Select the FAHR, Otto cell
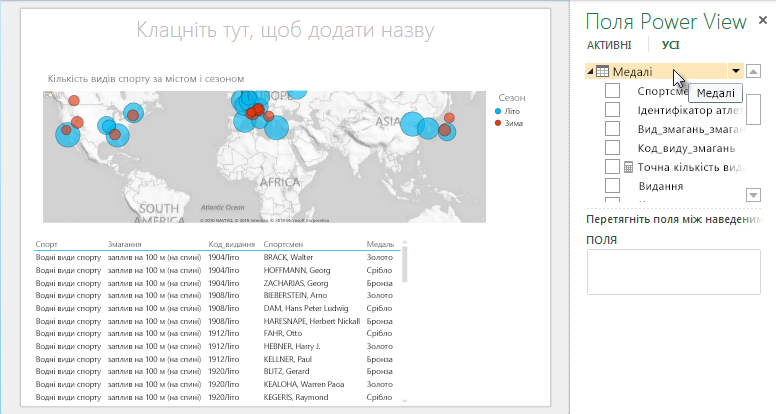 point(283,333)
